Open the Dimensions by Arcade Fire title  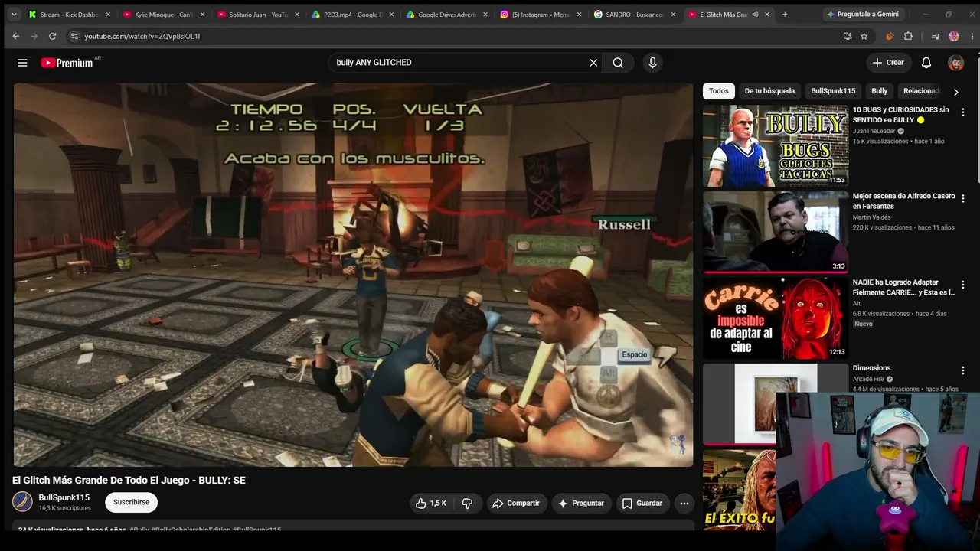click(x=871, y=368)
